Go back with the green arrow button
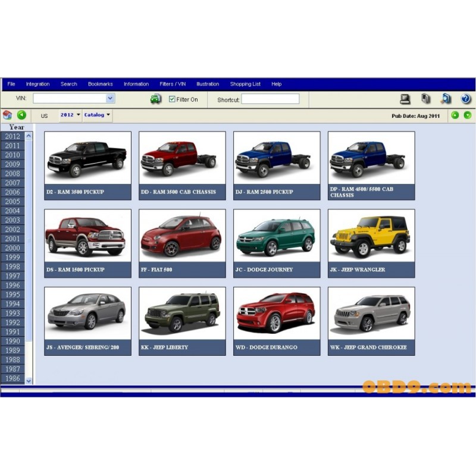The width and height of the screenshot is (476, 476). tap(21, 115)
